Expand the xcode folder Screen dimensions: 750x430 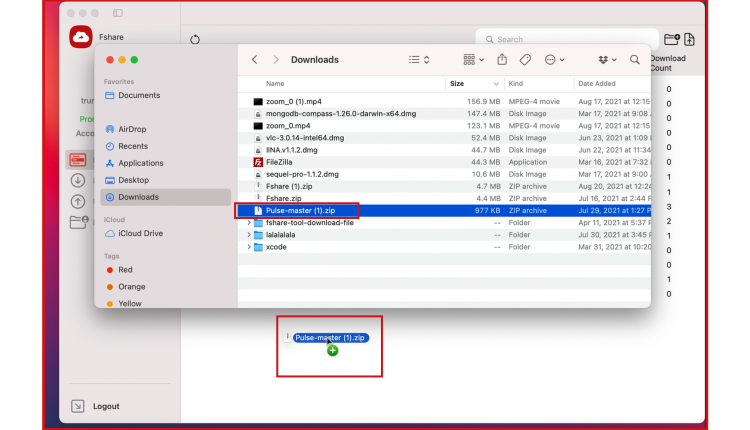point(249,247)
